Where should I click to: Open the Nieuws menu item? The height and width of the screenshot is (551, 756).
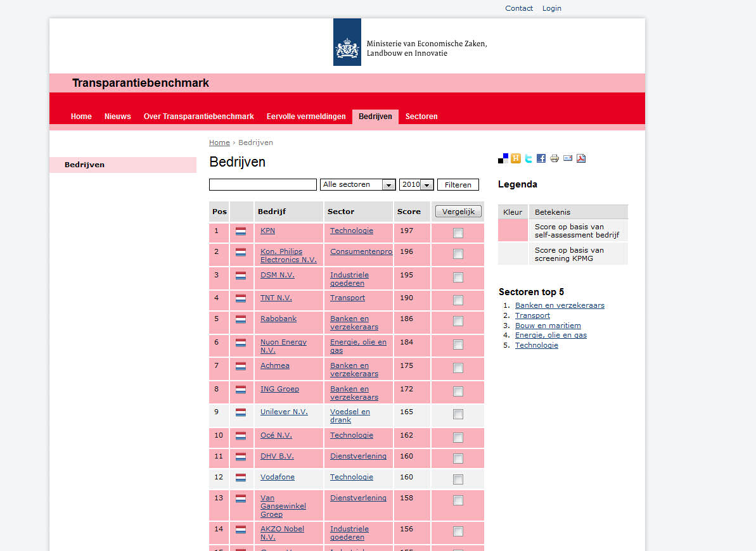pyautogui.click(x=118, y=117)
